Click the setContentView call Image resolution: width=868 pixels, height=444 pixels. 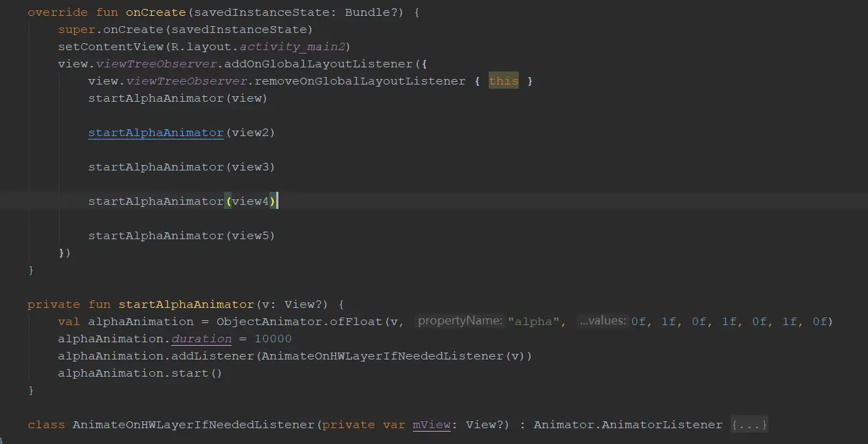tap(204, 47)
